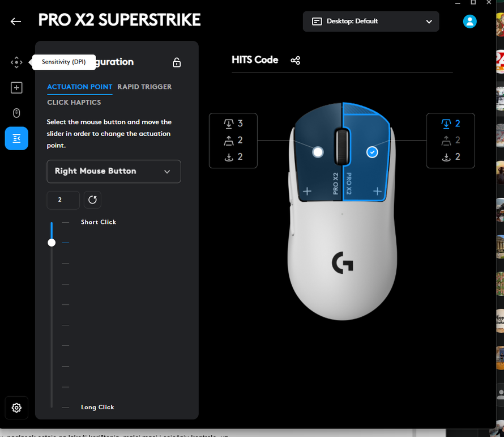Screen dimensions: 504x437
Task: Move the actuation slider handle toward Short Click
Action: pyautogui.click(x=52, y=242)
